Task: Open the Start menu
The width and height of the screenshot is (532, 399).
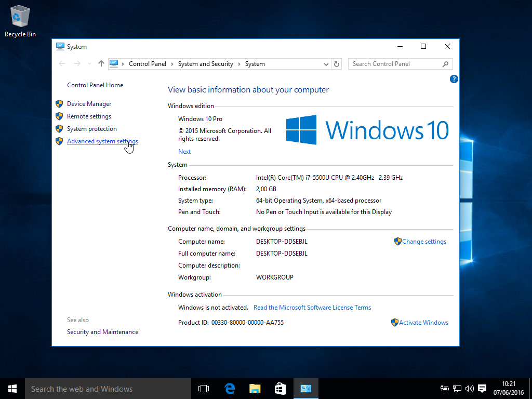Action: (x=12, y=389)
